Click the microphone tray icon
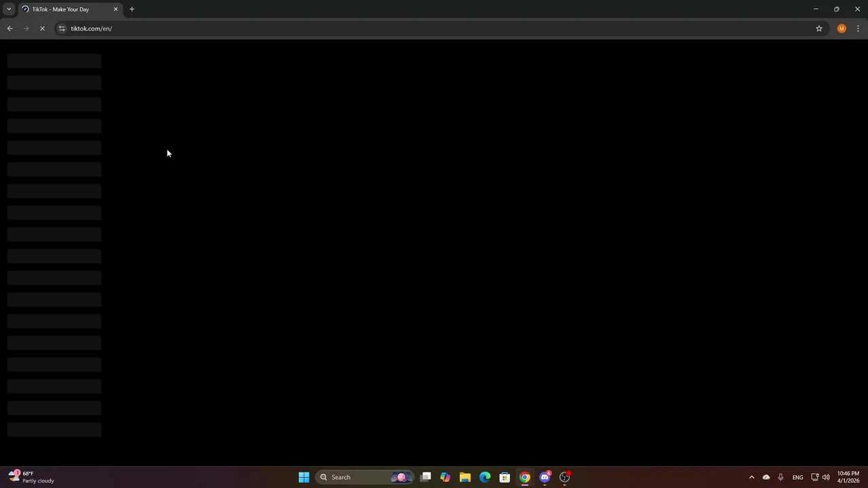The image size is (868, 488). pyautogui.click(x=781, y=477)
